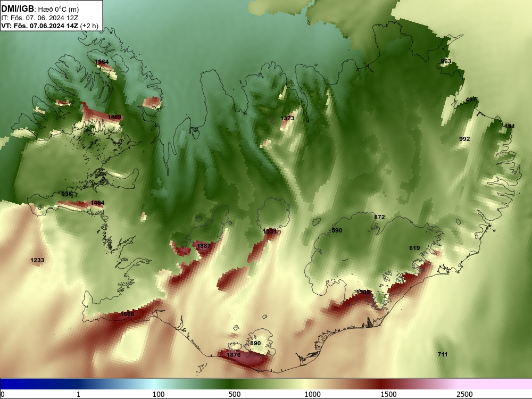Click the map value 1589

click(x=363, y=292)
